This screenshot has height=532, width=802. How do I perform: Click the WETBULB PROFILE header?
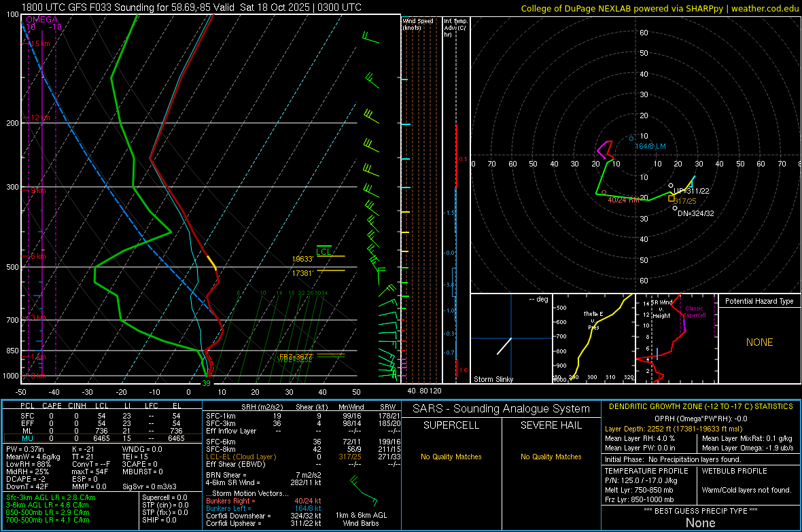point(734,471)
